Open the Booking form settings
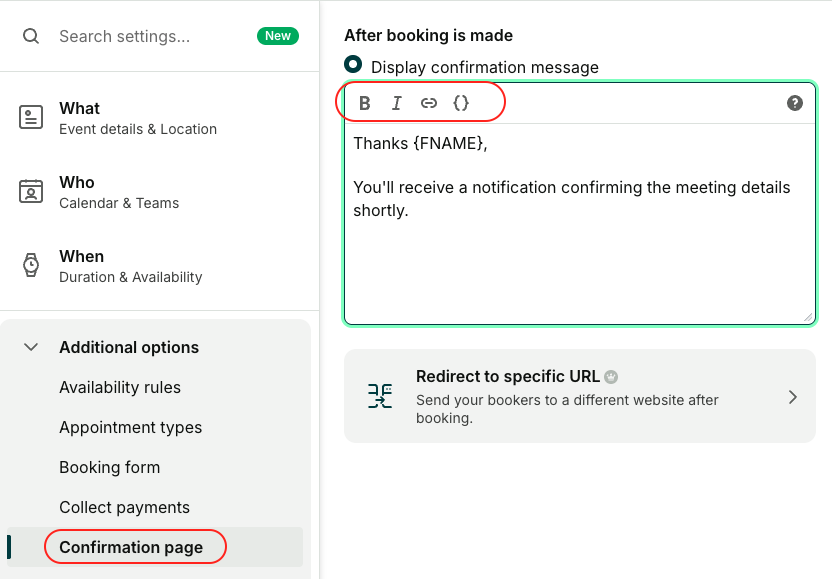The height and width of the screenshot is (579, 832). point(109,467)
